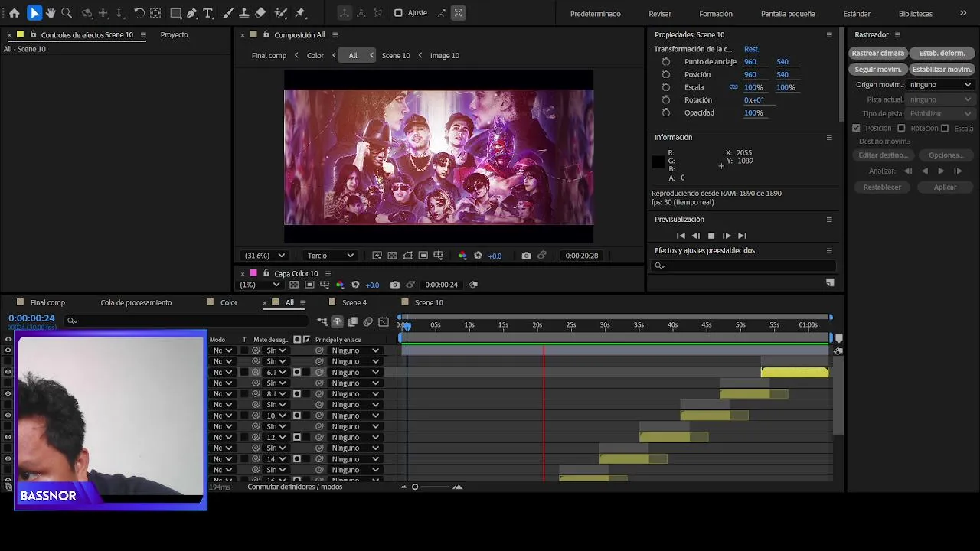This screenshot has width=980, height=551.
Task: Click Rastrear cámara button
Action: tap(878, 54)
